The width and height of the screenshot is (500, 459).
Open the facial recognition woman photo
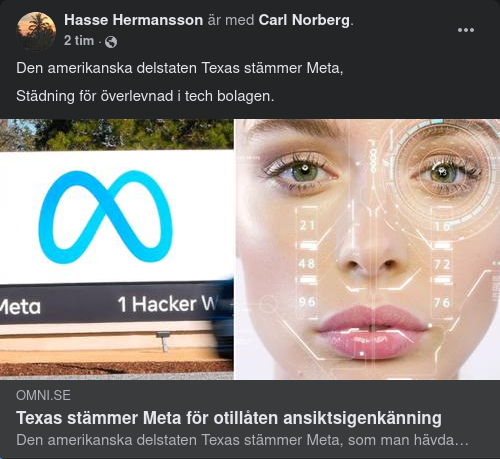(368, 249)
